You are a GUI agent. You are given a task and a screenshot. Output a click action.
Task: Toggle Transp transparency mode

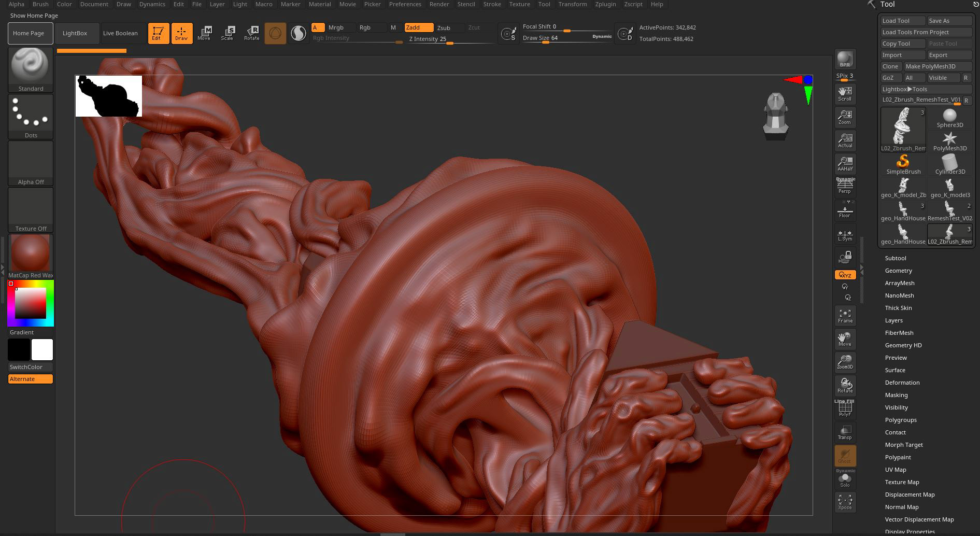[845, 432]
